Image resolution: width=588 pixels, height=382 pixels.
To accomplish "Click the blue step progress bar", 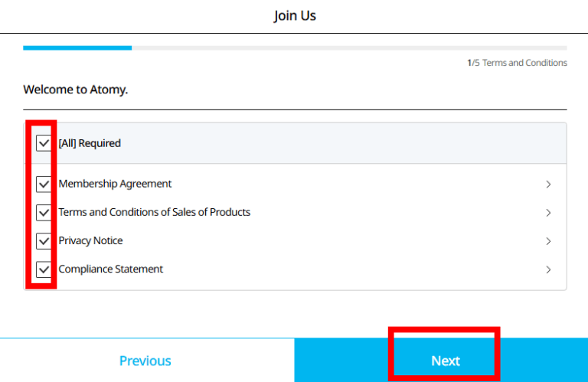I will (77, 47).
